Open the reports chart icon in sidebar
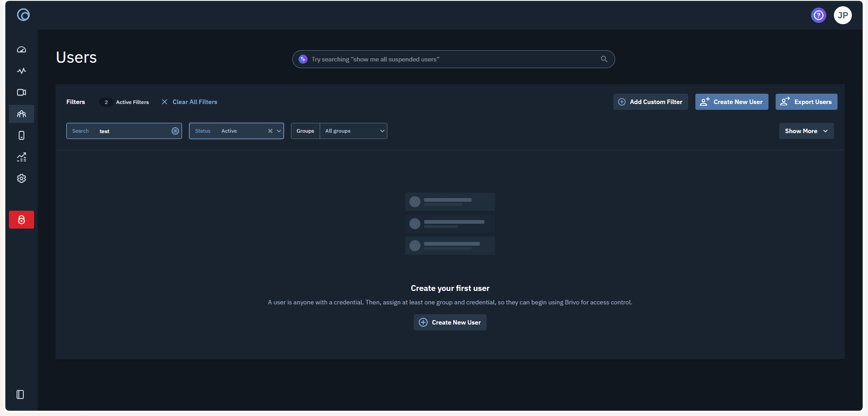The image size is (868, 416). click(22, 157)
